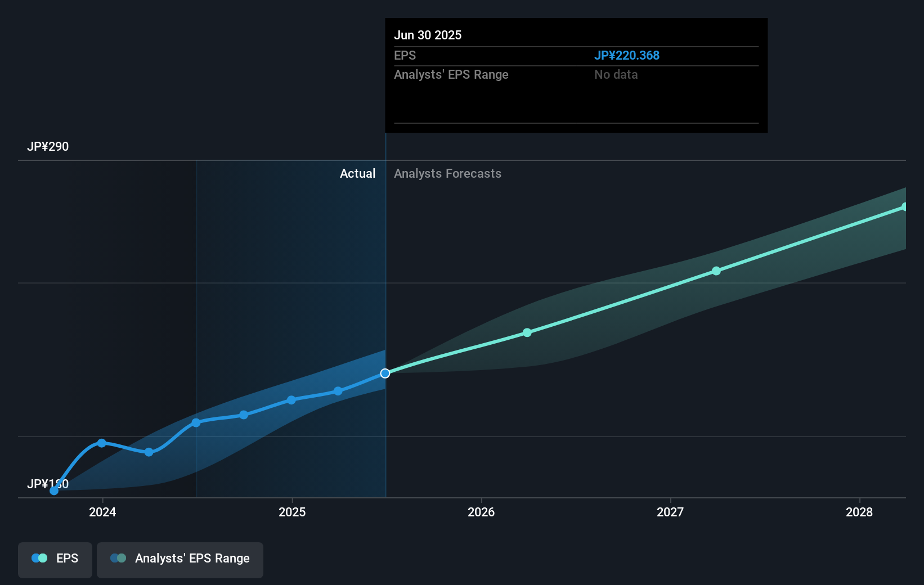
Task: Open the Analysts' EPS Range row
Action: pos(451,74)
